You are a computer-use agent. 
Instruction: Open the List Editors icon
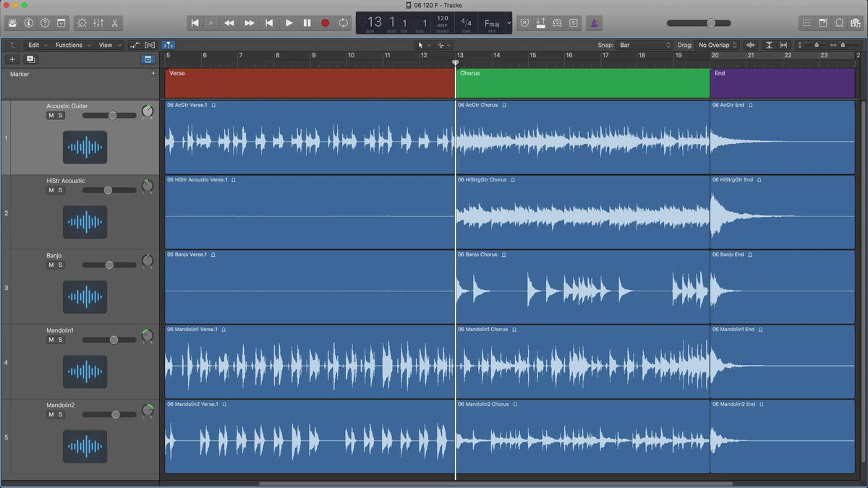[807, 23]
